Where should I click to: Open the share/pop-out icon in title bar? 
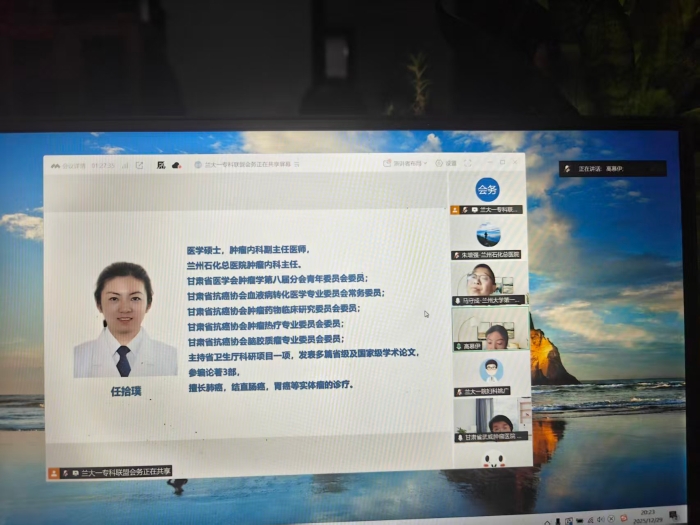point(139,165)
